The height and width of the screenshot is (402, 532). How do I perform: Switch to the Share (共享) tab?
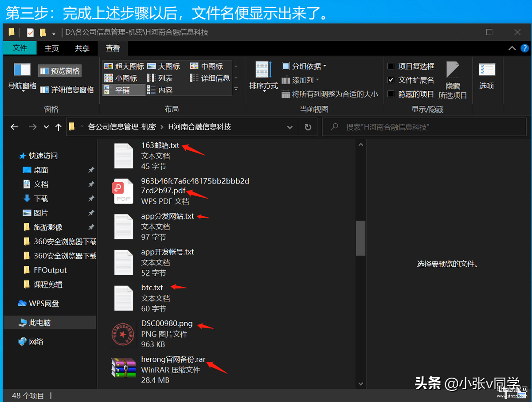[82, 48]
